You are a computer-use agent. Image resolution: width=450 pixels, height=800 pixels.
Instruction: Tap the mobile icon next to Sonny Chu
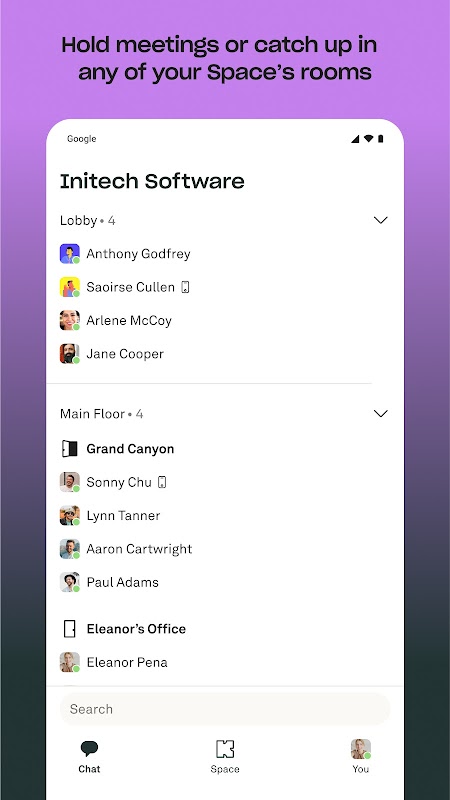click(162, 482)
